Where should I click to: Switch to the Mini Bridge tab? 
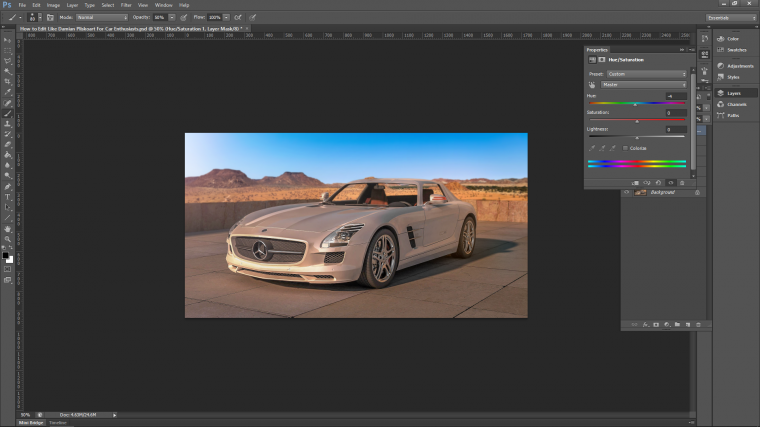click(31, 423)
